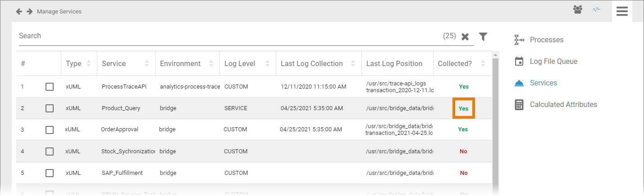Focus the Search input field
Image resolution: width=644 pixels, height=196 pixels.
click(225, 36)
